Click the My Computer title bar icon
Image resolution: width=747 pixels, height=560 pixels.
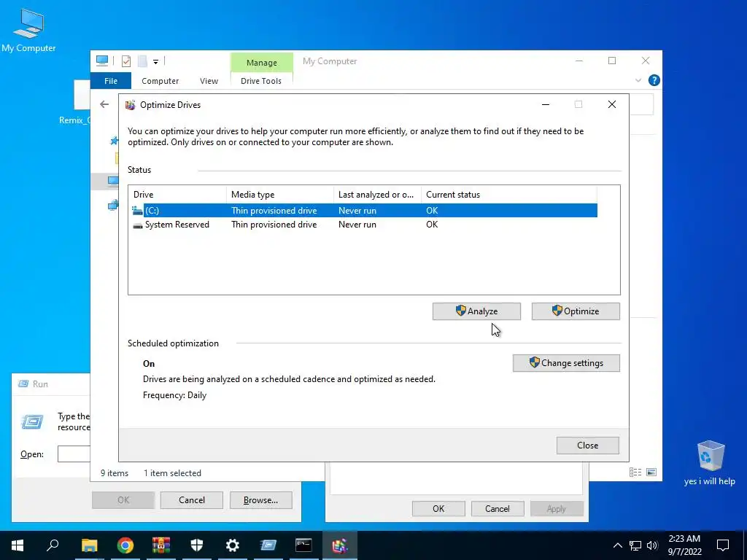(101, 61)
